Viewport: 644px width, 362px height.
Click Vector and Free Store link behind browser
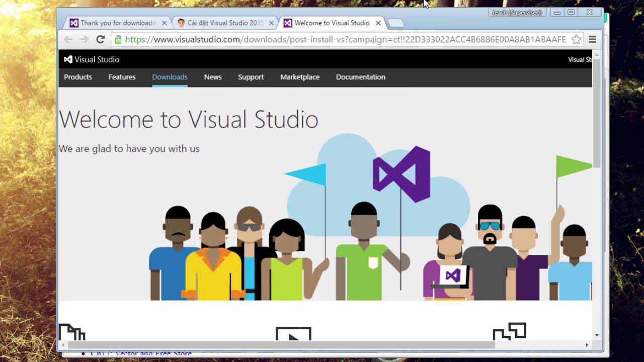pos(141,353)
